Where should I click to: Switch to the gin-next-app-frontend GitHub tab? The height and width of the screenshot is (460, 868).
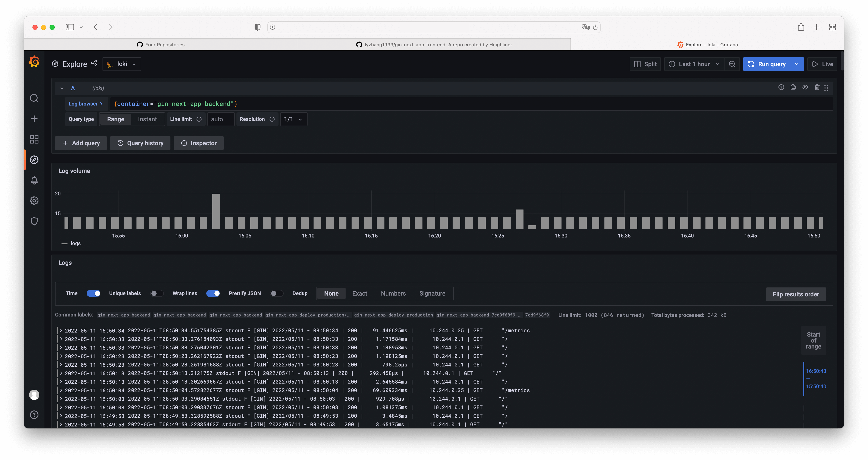(434, 44)
